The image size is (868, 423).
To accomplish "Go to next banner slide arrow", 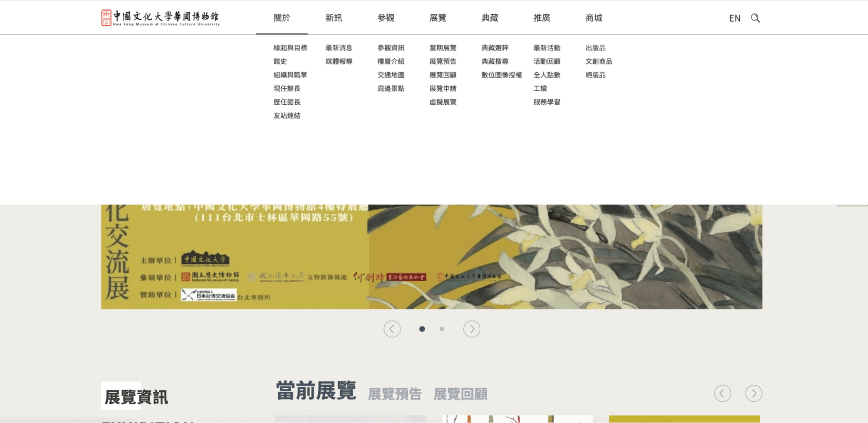I will coord(472,329).
